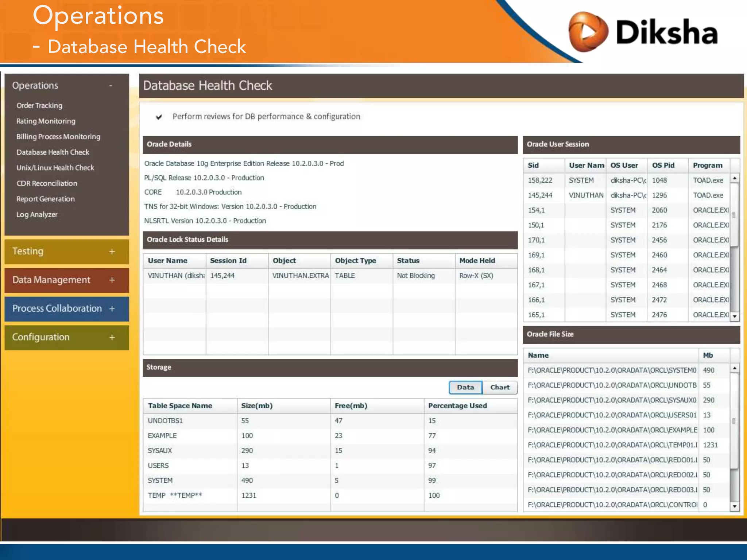Screen dimensions: 747x560
Task: Expand the Data Management section
Action: coord(112,280)
